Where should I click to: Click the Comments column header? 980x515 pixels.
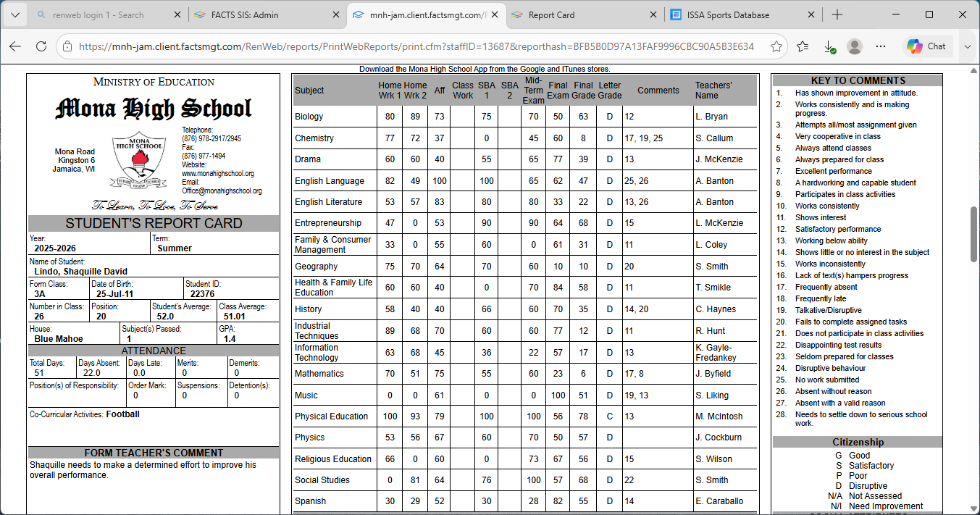(x=658, y=91)
